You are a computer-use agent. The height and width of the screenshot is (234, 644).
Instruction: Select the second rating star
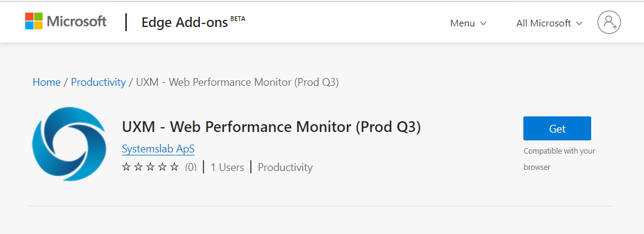[x=138, y=167]
